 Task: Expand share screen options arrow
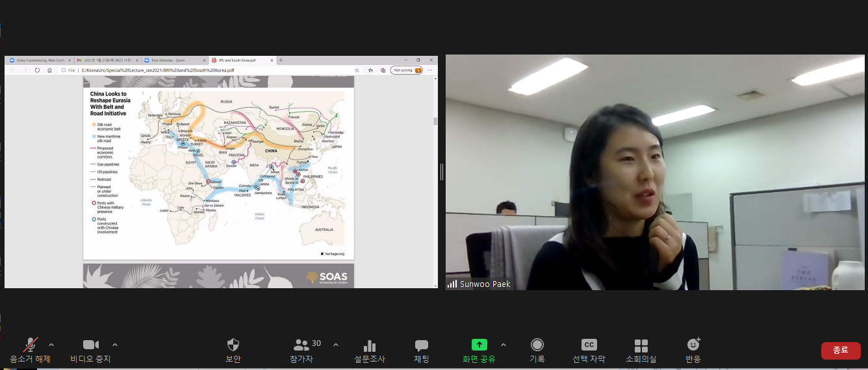503,345
